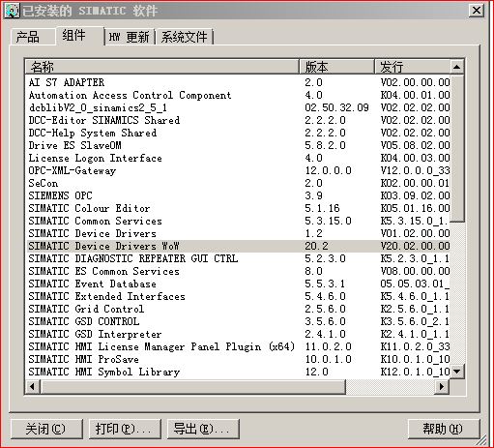The height and width of the screenshot is (448, 494).
Task: Click the vertical scrollbar thumb
Action: pyautogui.click(x=456, y=148)
